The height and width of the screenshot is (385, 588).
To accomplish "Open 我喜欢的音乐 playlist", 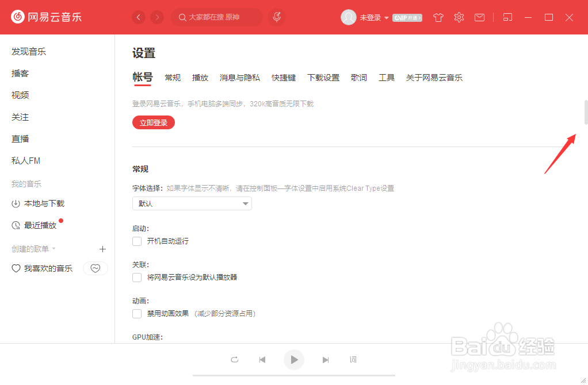I will click(48, 268).
